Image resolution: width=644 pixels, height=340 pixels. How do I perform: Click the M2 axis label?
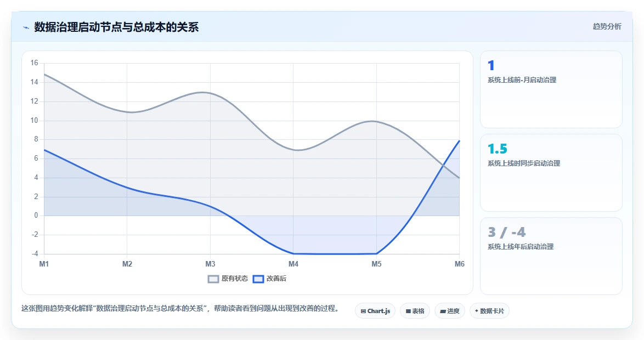127,264
